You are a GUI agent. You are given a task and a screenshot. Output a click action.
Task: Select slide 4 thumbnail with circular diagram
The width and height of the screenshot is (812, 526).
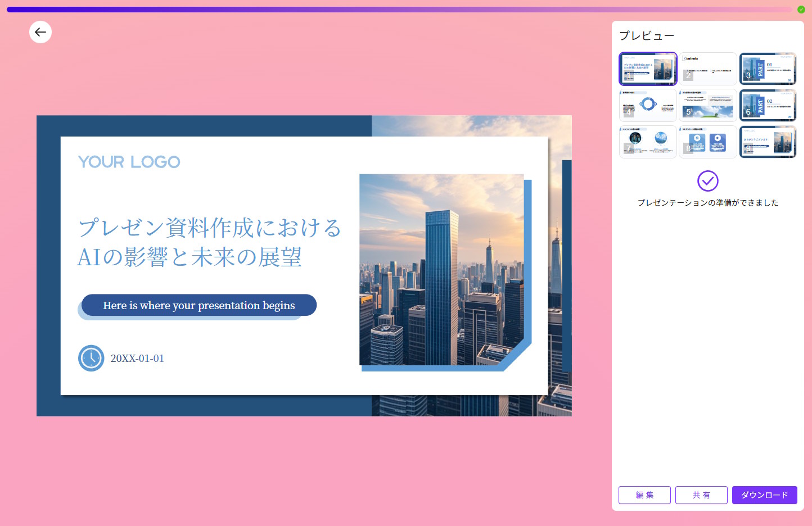648,105
